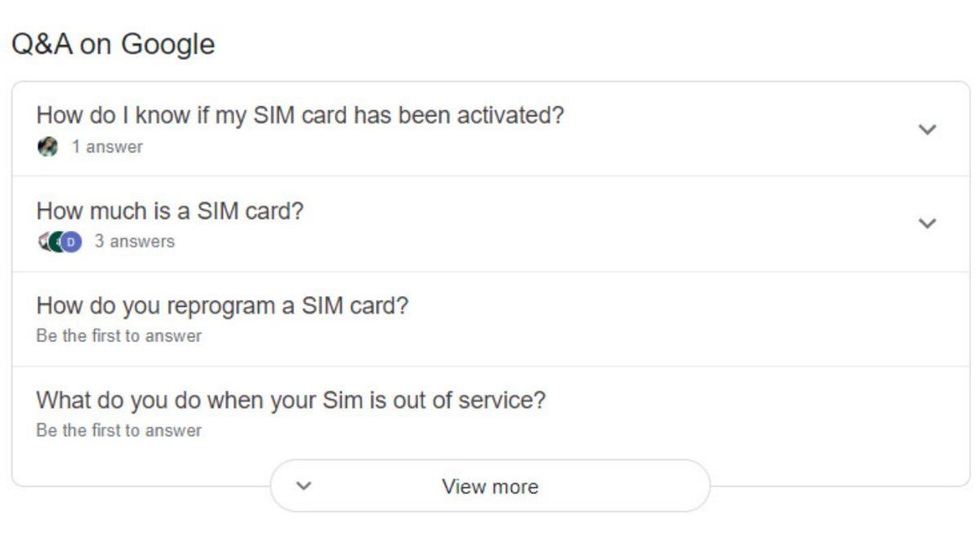The height and width of the screenshot is (551, 980).
Task: Open the 1 answer link
Action: tap(102, 147)
